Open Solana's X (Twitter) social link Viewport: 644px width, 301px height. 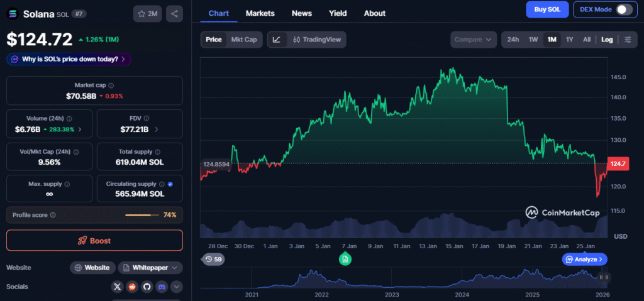click(x=117, y=287)
